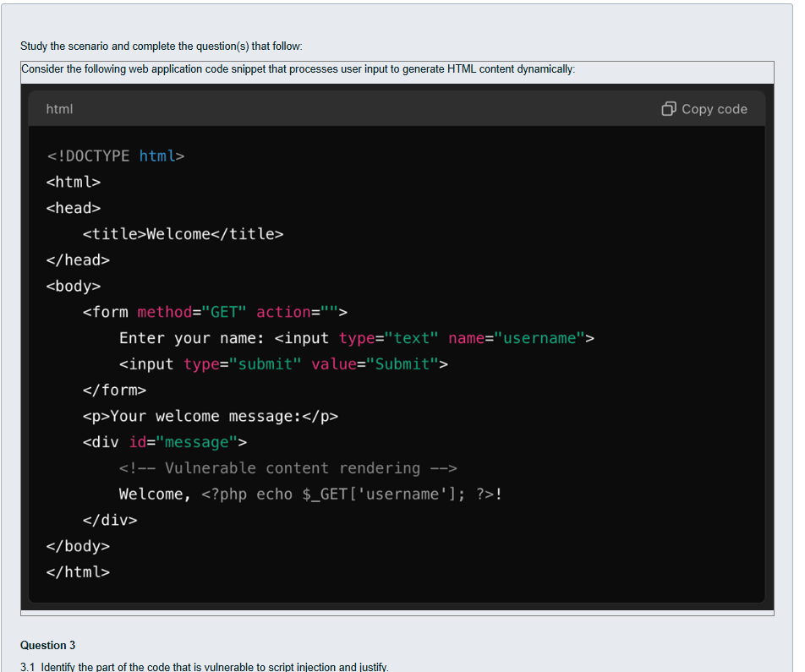Click the '<div id="message">' line
The height and width of the screenshot is (672, 805).
tap(165, 443)
